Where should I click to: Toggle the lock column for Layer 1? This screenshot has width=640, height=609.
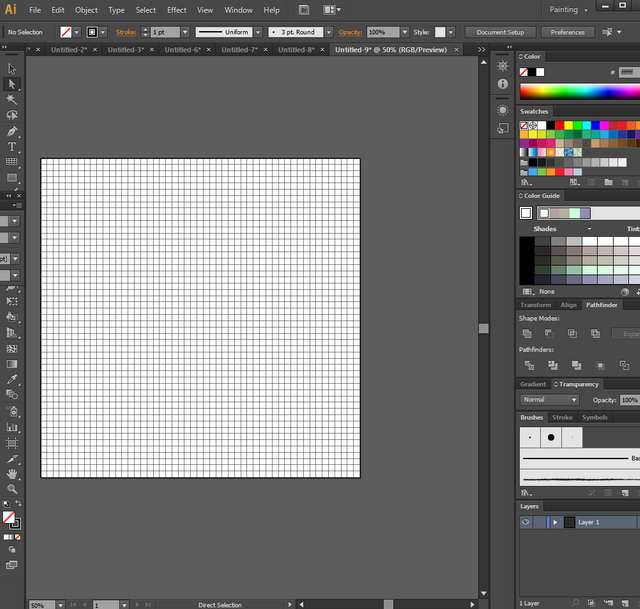[540, 522]
